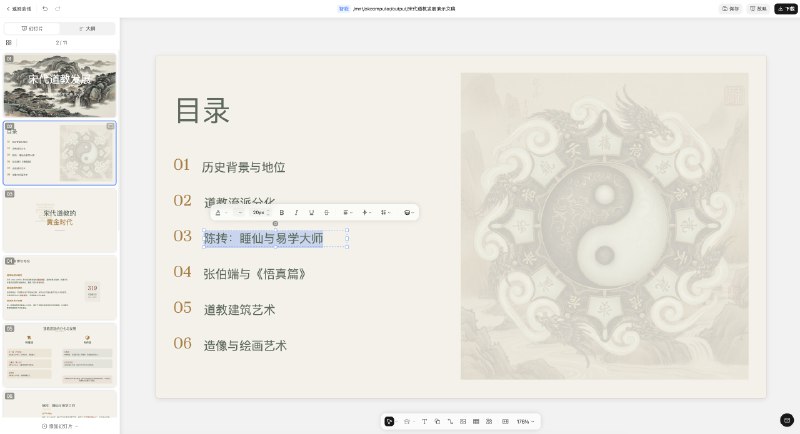The width and height of the screenshot is (800, 434).
Task: Toggle bold formatting
Action: [282, 213]
